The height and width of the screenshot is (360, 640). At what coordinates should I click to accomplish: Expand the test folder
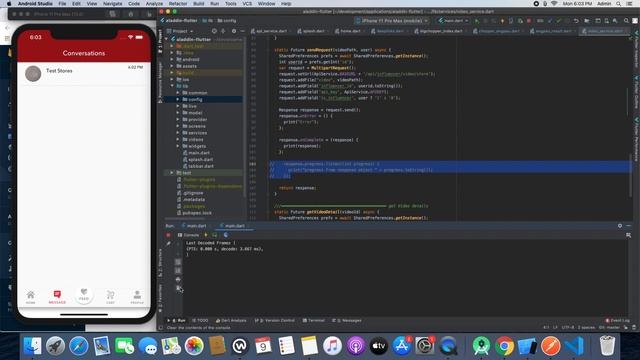[172, 173]
